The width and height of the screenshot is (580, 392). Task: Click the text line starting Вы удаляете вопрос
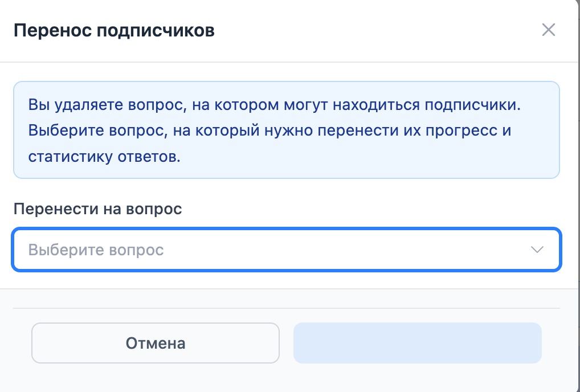(275, 105)
